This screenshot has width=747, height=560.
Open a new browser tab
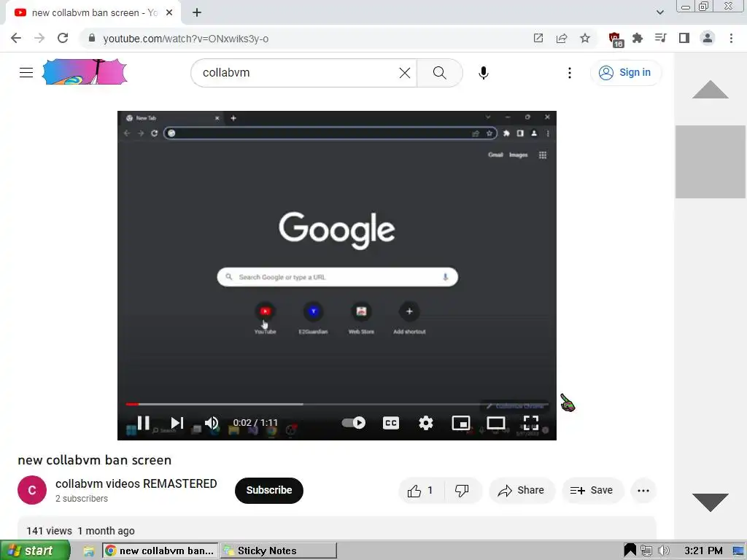[x=197, y=13]
